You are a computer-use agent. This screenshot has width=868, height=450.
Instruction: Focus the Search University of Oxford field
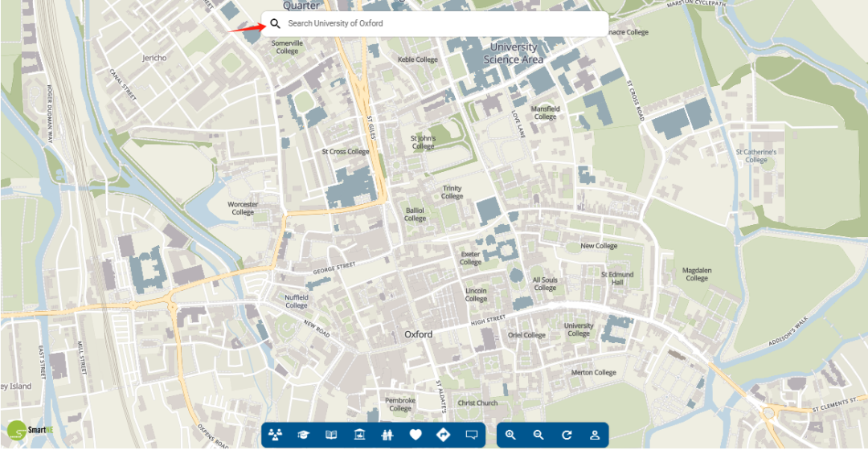(435, 24)
